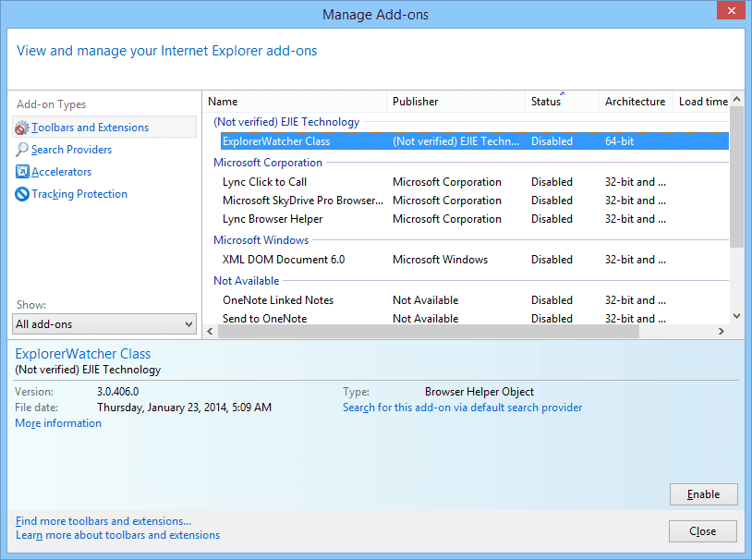Click Not Available publisher of OneNote Linked Notes
This screenshot has width=752, height=560.
[425, 300]
